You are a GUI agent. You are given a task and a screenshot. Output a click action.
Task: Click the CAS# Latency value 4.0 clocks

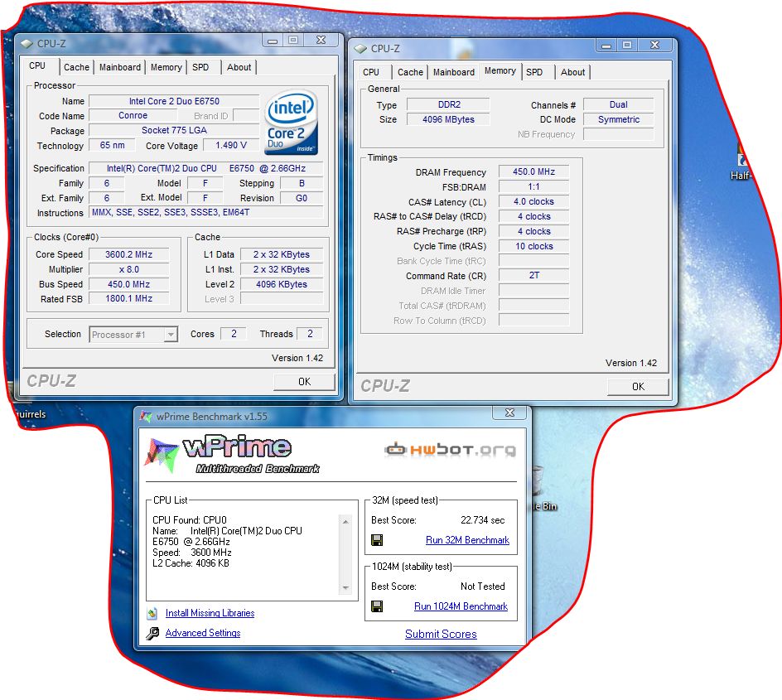(533, 201)
